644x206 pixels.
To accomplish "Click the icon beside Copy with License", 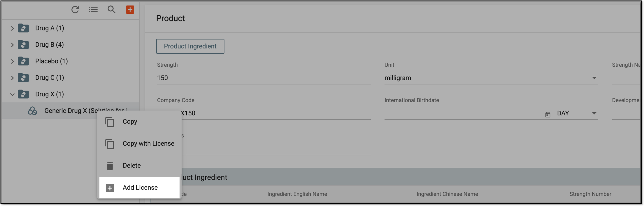I will [x=110, y=144].
